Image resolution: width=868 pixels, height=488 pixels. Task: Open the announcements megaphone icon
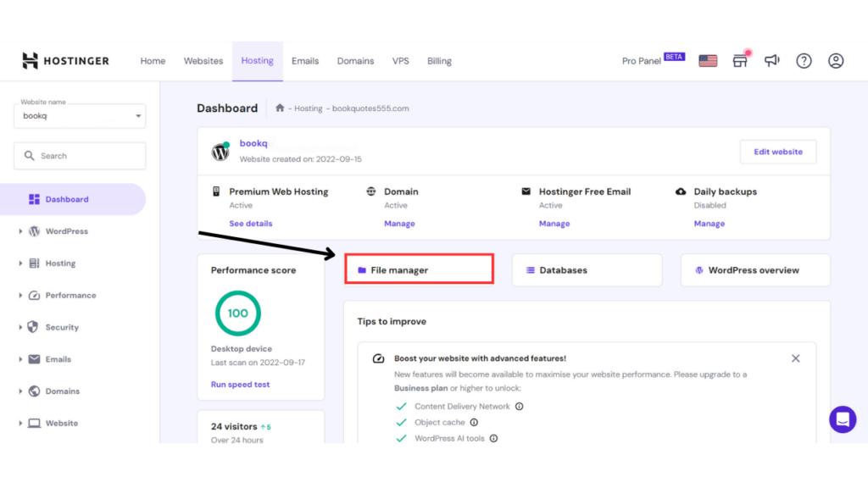point(771,61)
